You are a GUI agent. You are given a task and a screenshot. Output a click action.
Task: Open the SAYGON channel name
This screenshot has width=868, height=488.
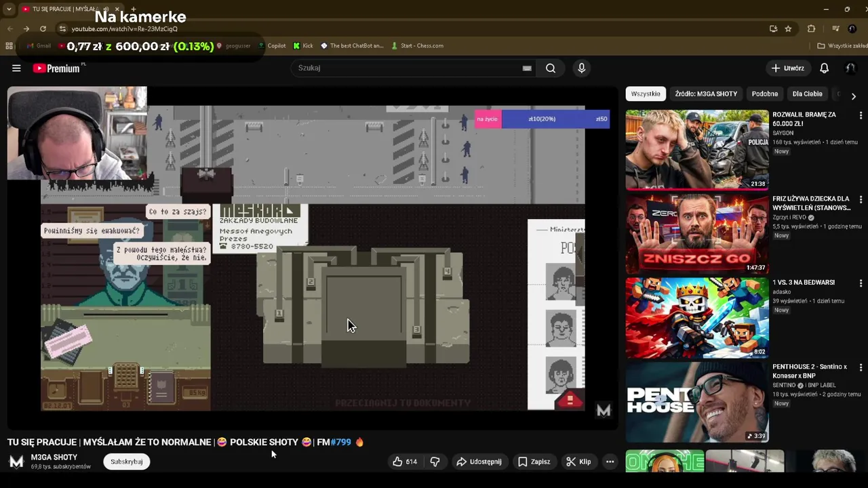tap(783, 134)
